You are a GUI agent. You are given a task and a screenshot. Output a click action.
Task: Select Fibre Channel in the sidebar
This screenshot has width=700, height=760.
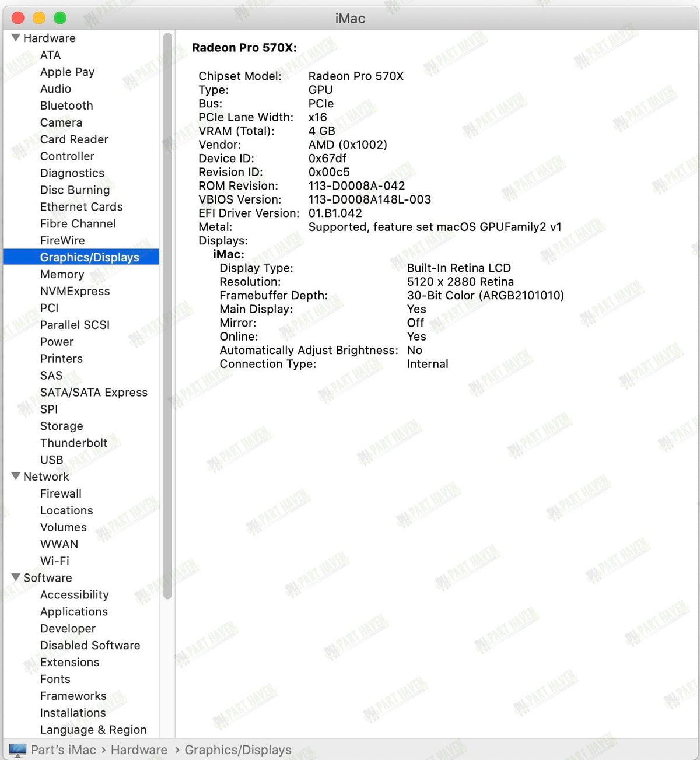coord(78,224)
